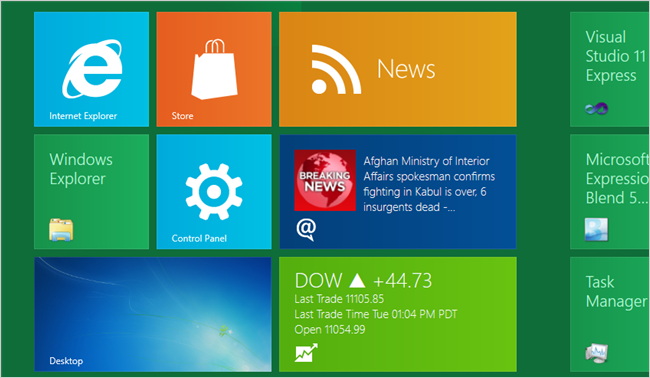
Task: Click the Task Manager monitor icon
Action: (597, 353)
